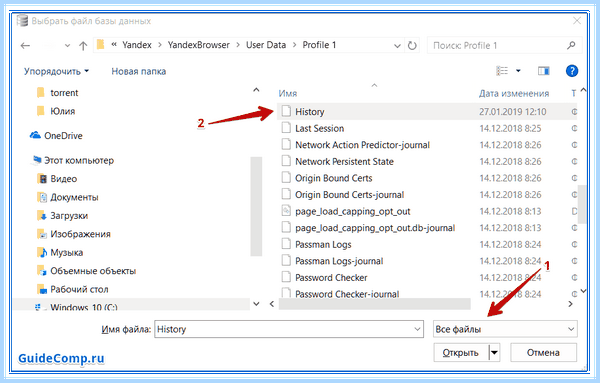Open the Изображения folder

(80, 234)
